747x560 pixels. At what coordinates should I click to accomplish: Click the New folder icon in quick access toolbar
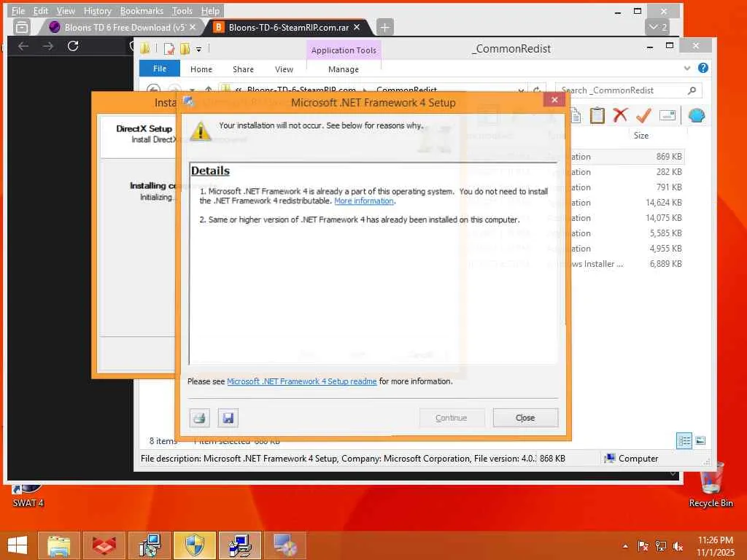(x=185, y=49)
